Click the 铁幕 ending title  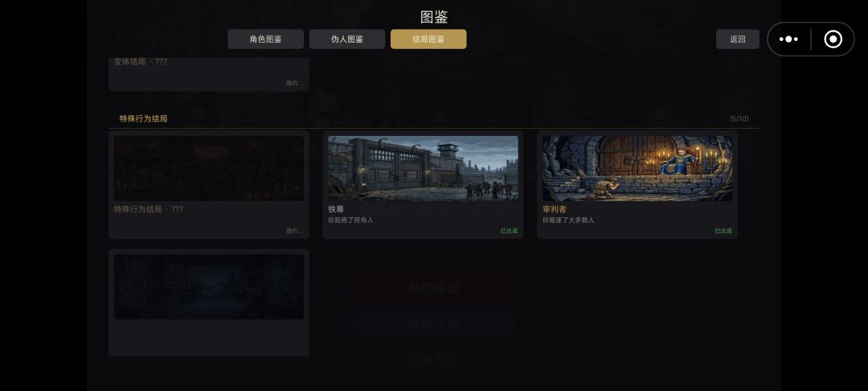click(x=336, y=209)
